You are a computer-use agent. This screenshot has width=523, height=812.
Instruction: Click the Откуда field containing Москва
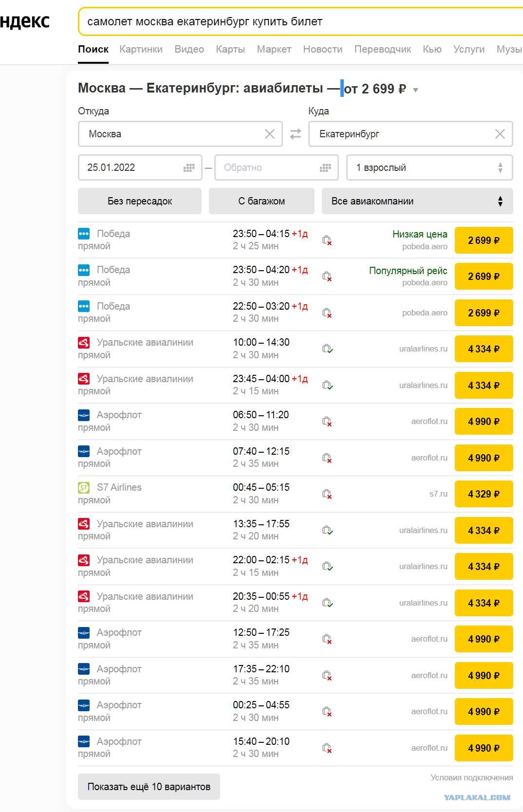pos(180,134)
